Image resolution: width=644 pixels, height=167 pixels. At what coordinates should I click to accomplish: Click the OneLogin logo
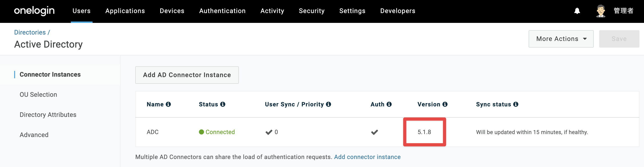pos(34,11)
